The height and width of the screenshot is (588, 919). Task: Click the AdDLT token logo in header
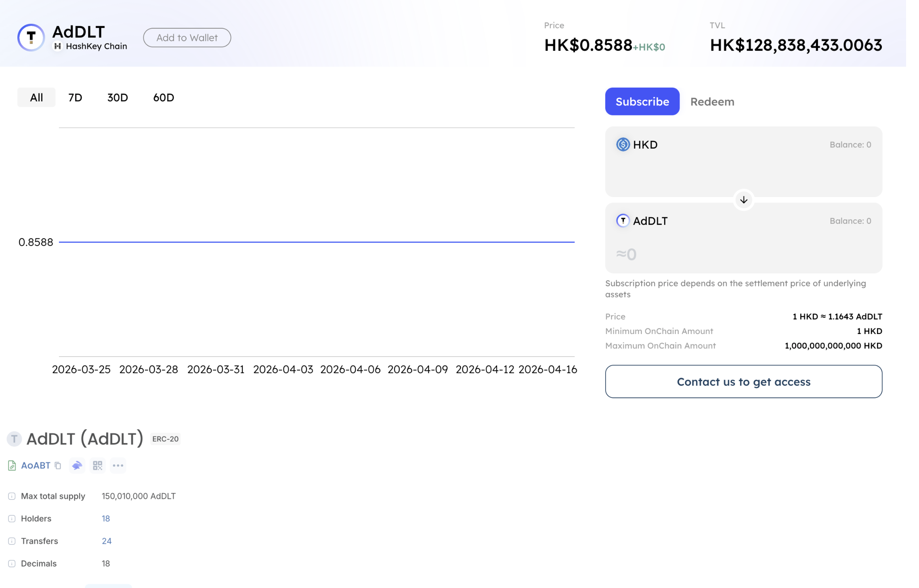(31, 38)
